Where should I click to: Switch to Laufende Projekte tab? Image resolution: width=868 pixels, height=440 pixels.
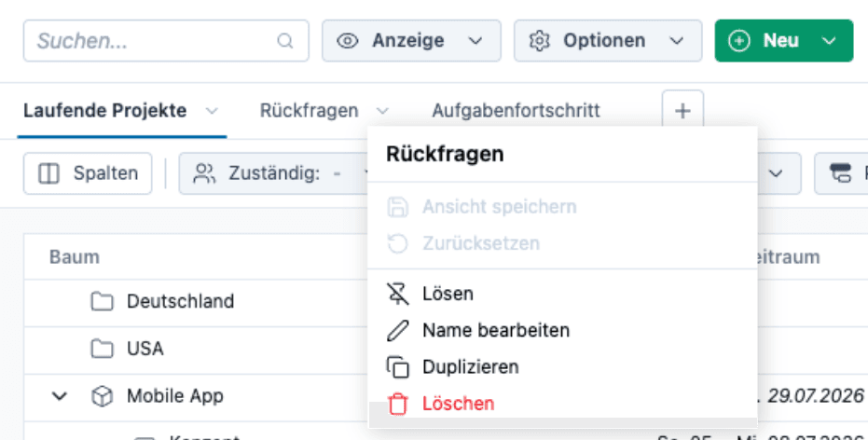point(104,111)
